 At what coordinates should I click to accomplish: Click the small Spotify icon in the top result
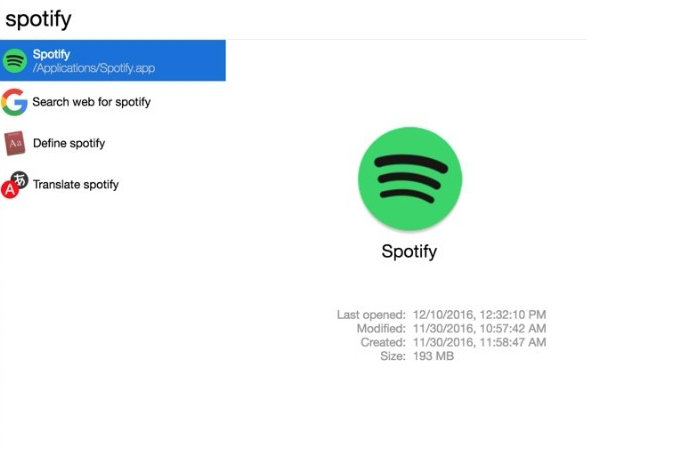(15, 61)
